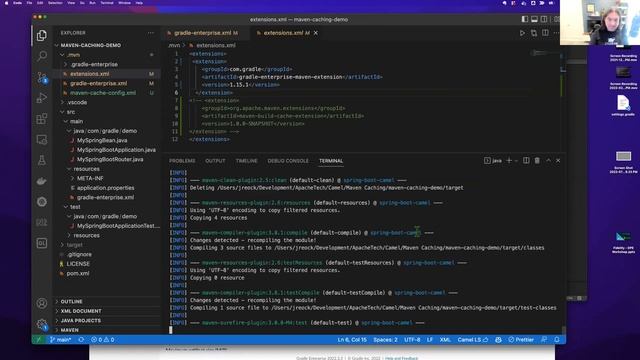Open editor More Actions ellipsis
Image resolution: width=640 pixels, height=360 pixels.
coord(556,33)
